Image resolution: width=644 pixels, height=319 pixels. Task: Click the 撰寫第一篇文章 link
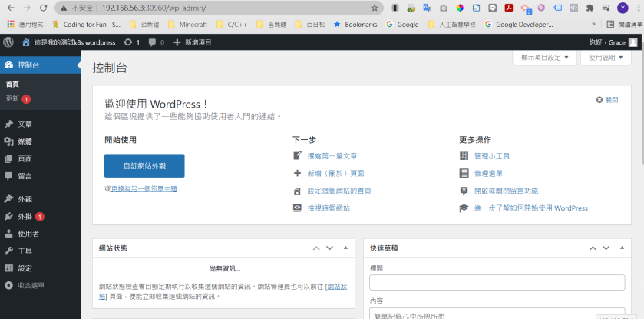coord(332,156)
